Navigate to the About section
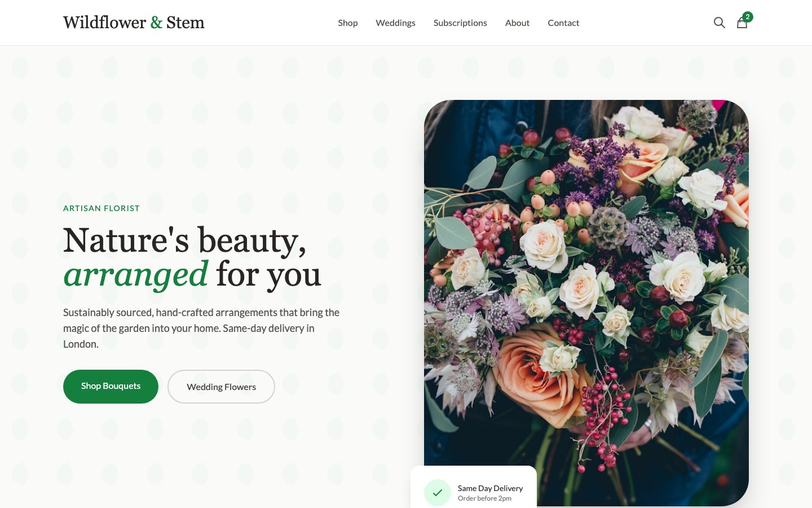The height and width of the screenshot is (508, 812). pyautogui.click(x=517, y=23)
